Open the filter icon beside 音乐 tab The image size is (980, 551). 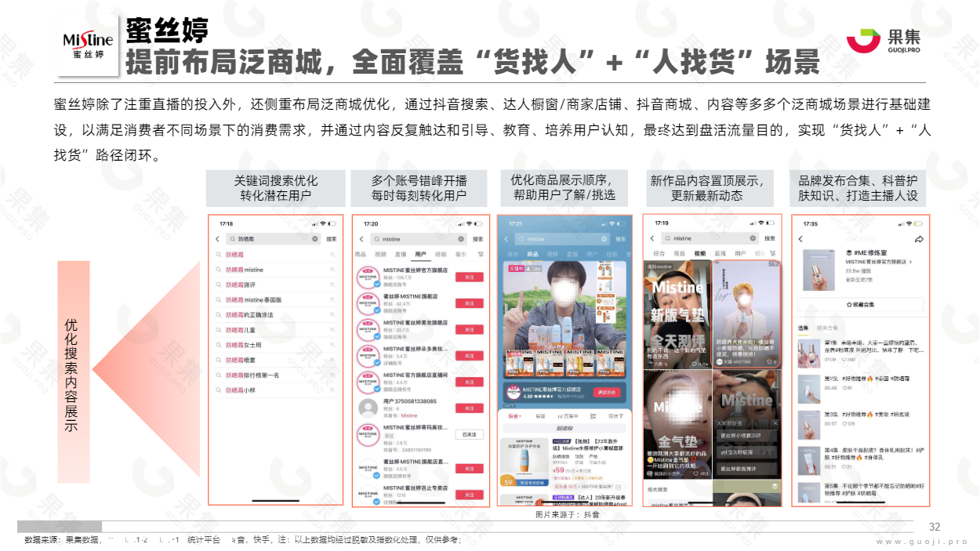(x=481, y=255)
